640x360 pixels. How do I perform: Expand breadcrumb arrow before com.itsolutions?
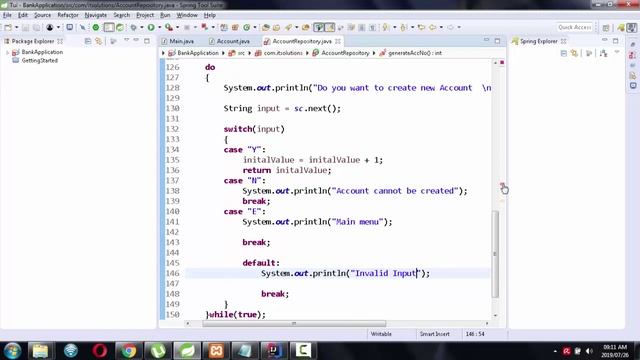pyautogui.click(x=249, y=53)
